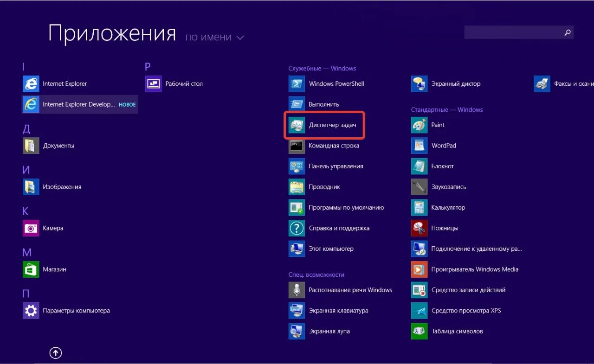Open the Документы folder icon
This screenshot has width=594, height=364.
point(31,146)
